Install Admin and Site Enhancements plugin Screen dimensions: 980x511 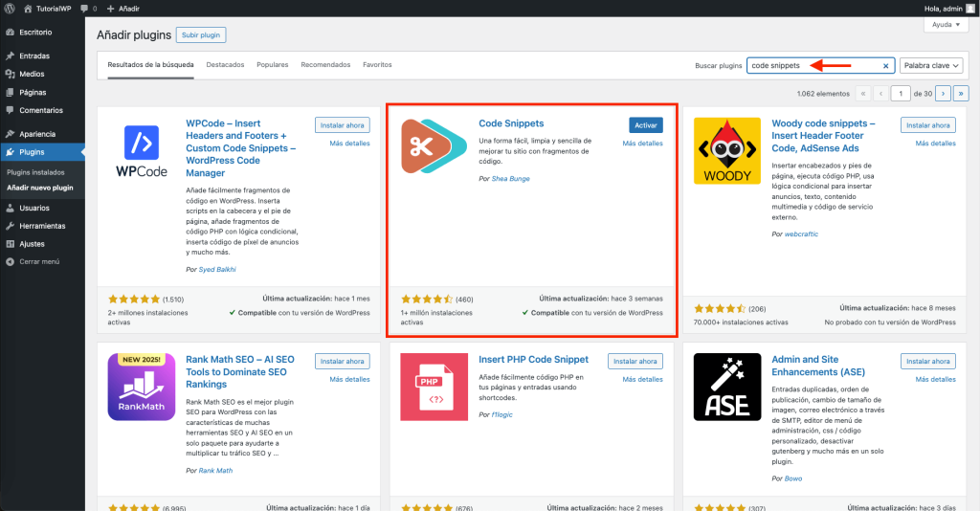928,362
